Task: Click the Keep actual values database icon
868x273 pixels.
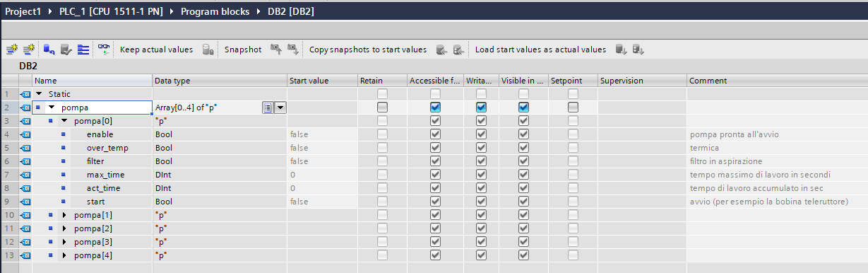Action: [x=208, y=50]
